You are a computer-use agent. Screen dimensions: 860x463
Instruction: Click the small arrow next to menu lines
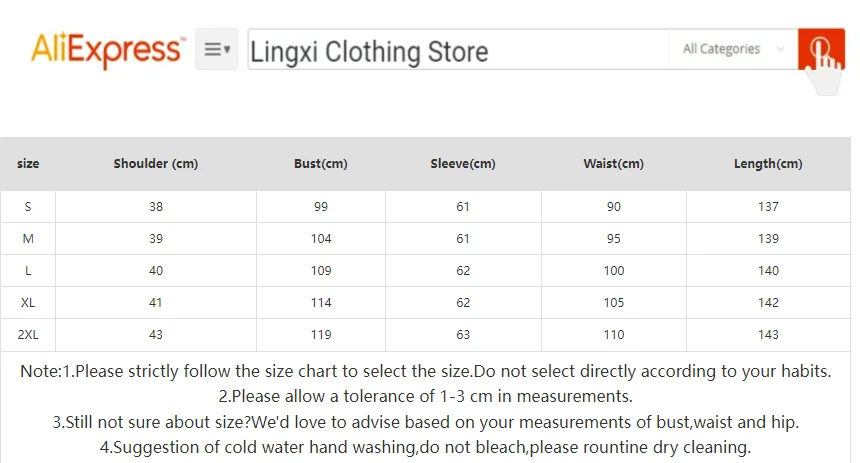tap(227, 49)
